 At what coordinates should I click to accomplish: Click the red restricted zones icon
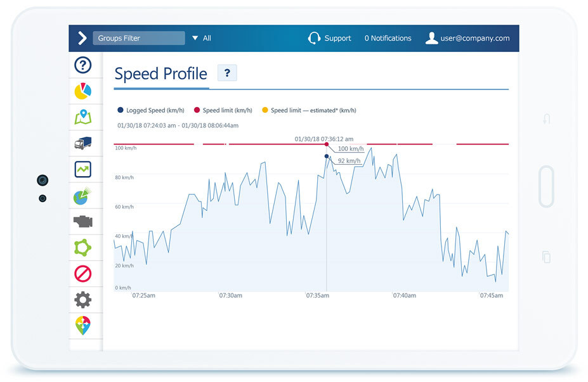point(82,274)
